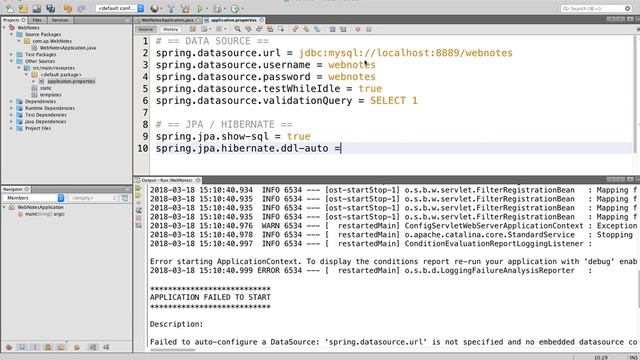Focus the Search field in toolbar
The image size is (640, 360).
point(596,8)
